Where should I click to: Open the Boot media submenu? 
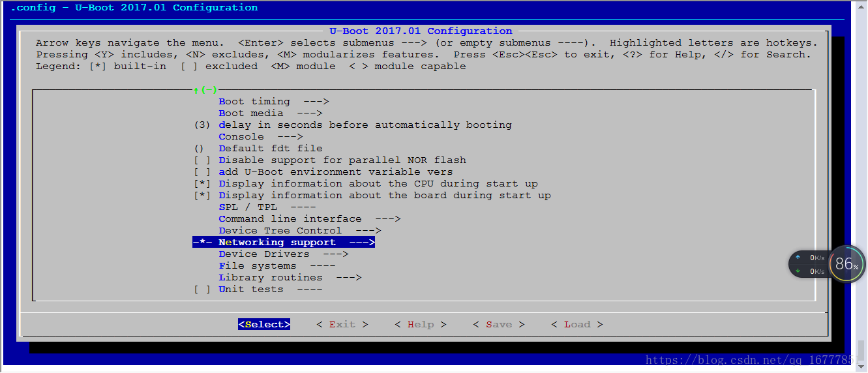[271, 113]
